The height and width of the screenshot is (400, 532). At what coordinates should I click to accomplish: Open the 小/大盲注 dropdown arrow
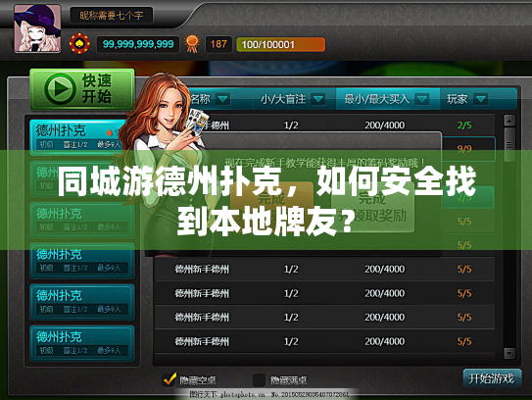318,99
